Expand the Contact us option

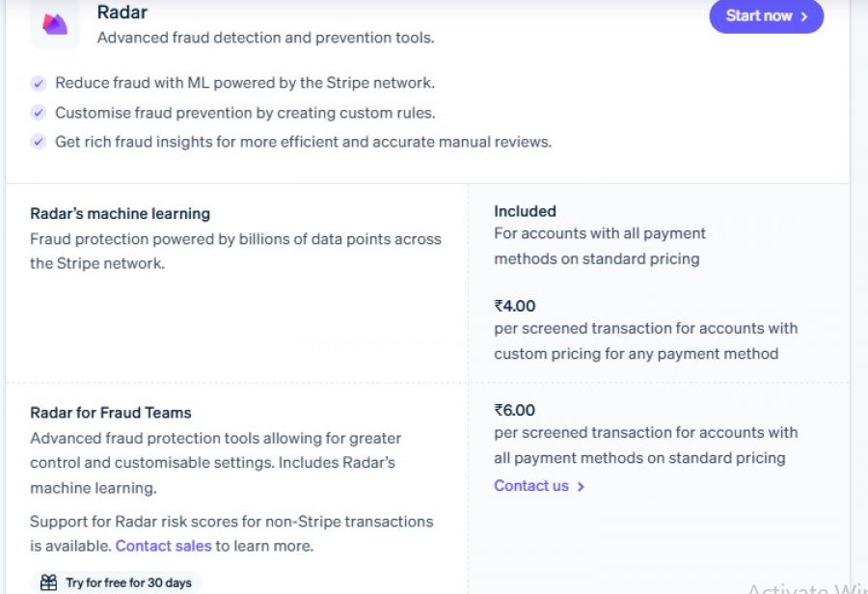click(531, 486)
